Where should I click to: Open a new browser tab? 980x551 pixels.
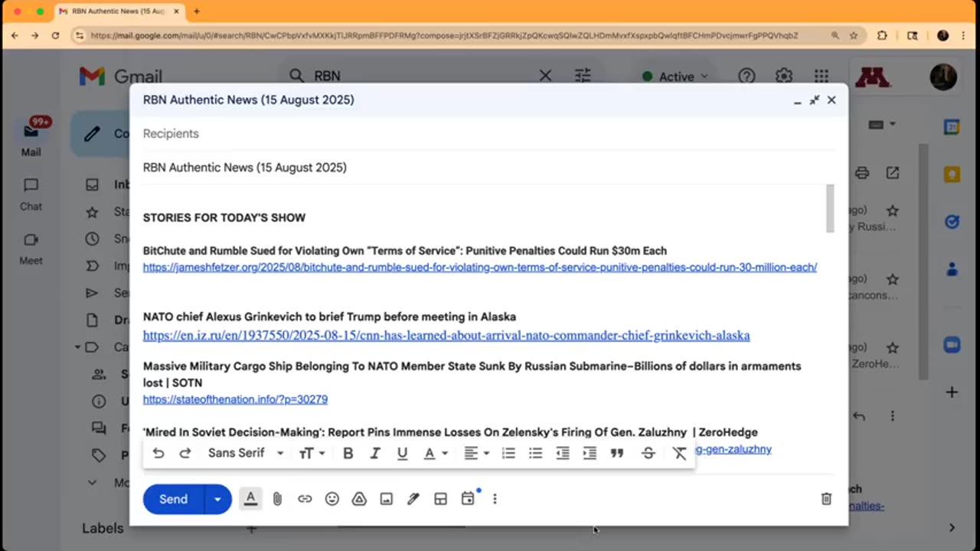click(x=197, y=11)
